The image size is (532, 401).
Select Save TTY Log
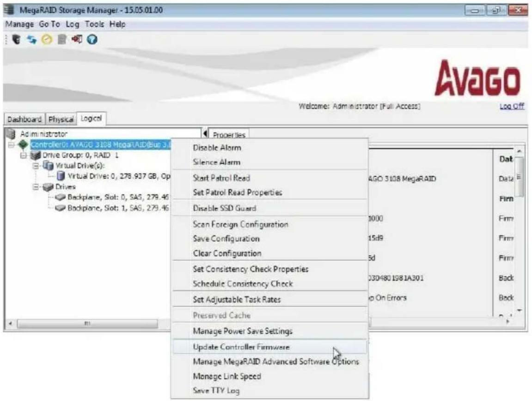click(270, 390)
